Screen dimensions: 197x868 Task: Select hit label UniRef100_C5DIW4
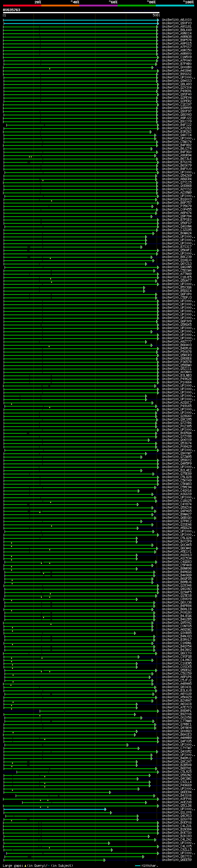177,271
